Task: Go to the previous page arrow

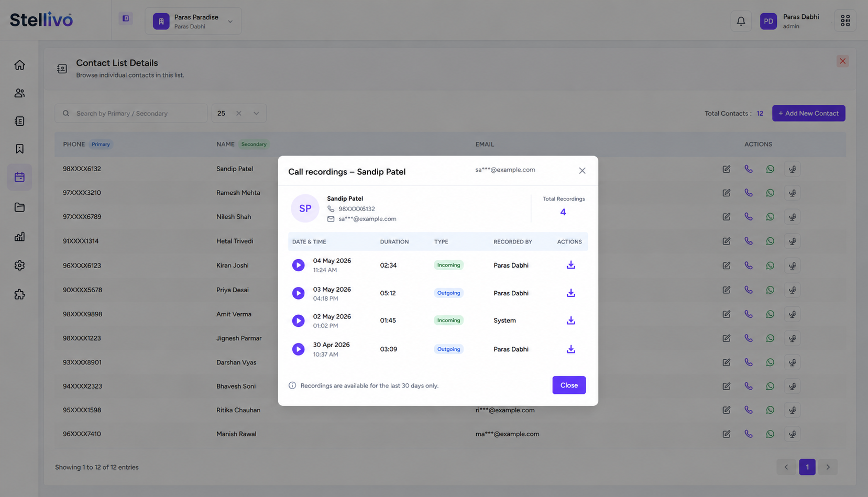Action: 786,467
